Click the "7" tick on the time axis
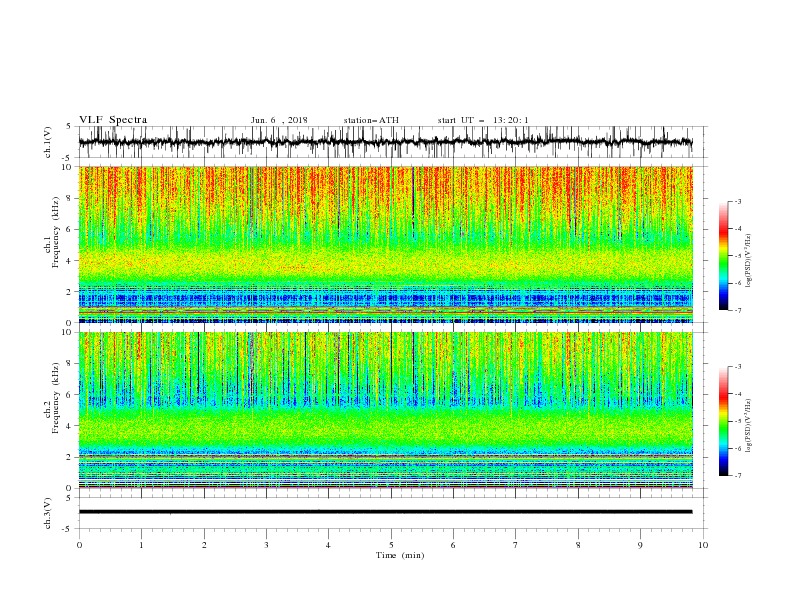Image resolution: width=792 pixels, height=612 pixels. [x=516, y=545]
